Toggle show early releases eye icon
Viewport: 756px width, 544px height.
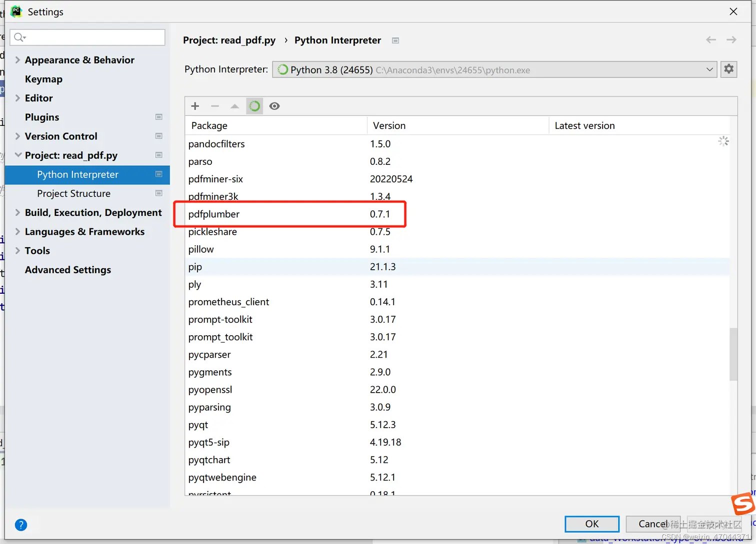click(x=274, y=106)
